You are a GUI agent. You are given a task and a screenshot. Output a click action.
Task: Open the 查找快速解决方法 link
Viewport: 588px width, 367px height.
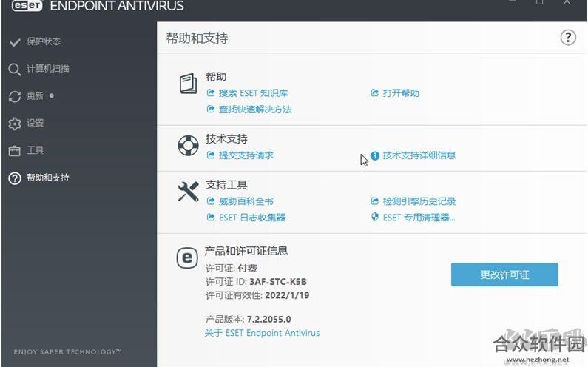[x=255, y=110]
